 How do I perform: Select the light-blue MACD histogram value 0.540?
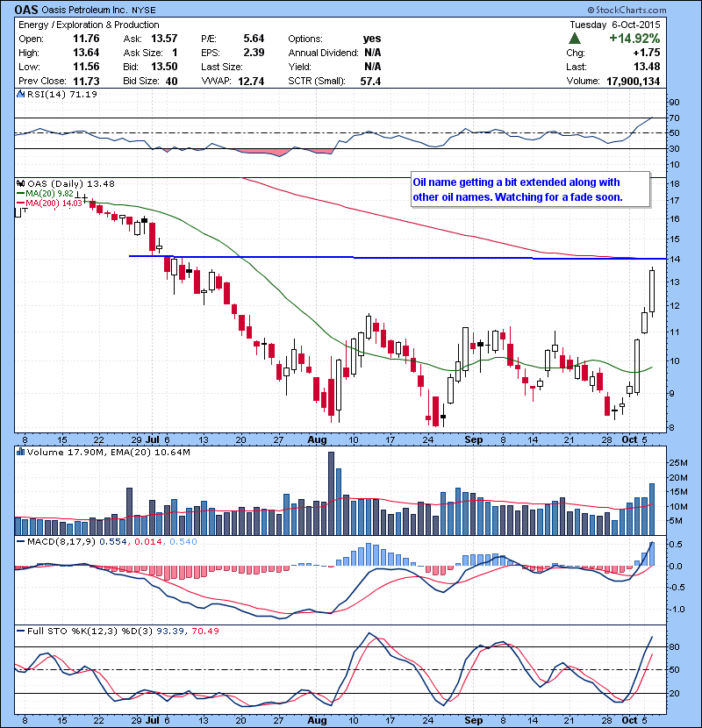(x=183, y=541)
